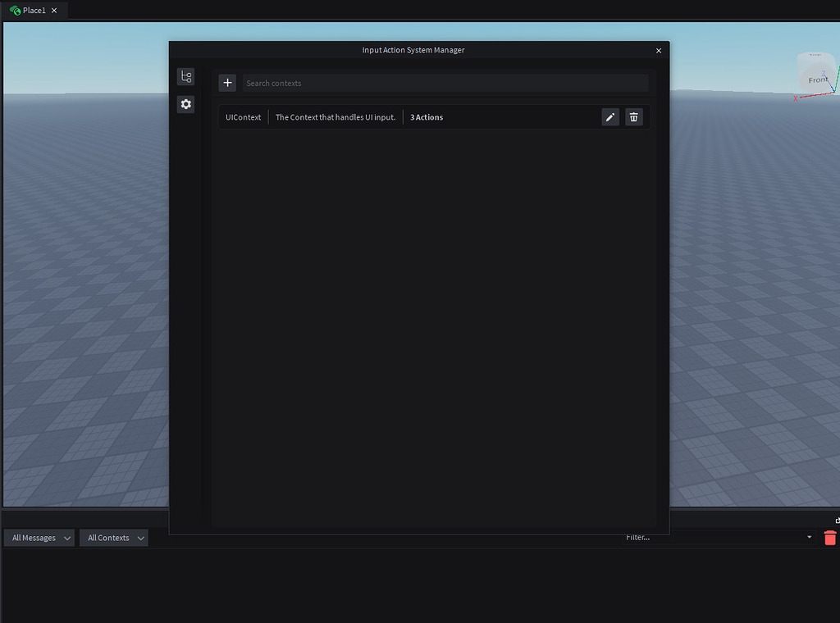Open the Filter dropdown arrow in the output bar

coord(810,537)
